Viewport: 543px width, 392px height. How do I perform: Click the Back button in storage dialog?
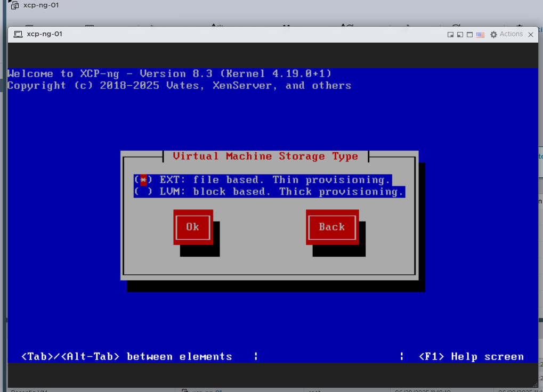point(331,227)
